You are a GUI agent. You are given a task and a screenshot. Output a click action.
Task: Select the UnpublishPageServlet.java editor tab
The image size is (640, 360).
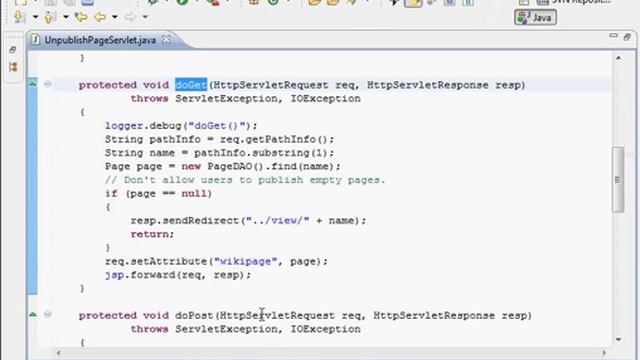[x=100, y=40]
